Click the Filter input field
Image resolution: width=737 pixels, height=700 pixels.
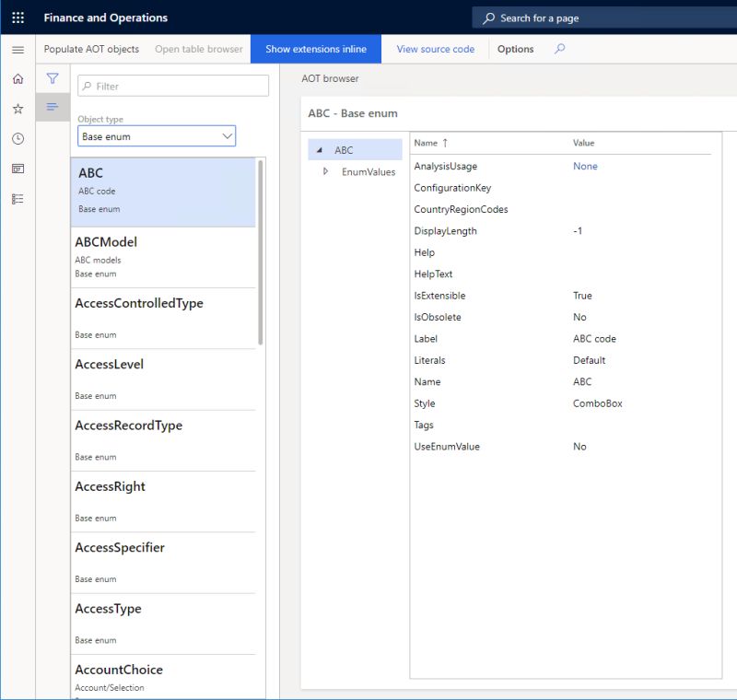click(173, 86)
